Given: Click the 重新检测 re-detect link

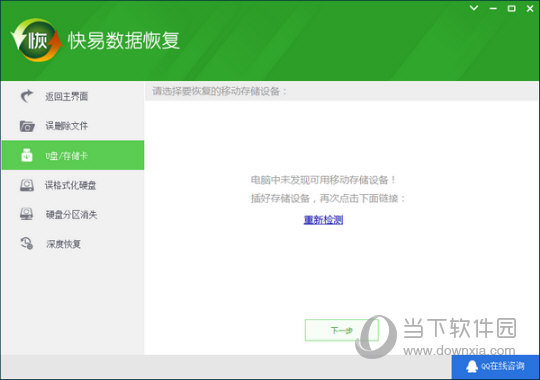Looking at the screenshot, I should [323, 219].
